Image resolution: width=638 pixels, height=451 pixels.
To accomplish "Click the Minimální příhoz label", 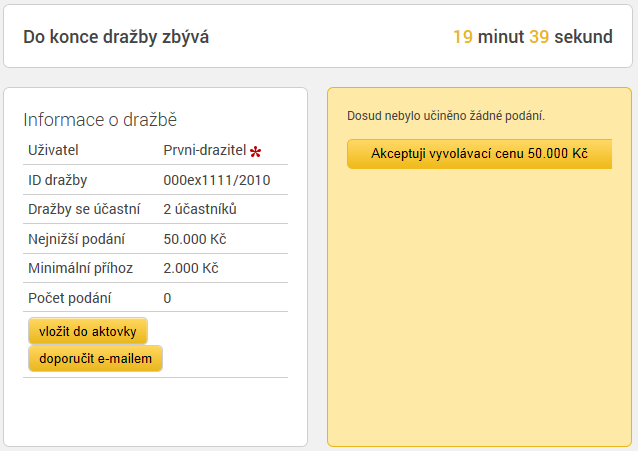I will tap(81, 268).
